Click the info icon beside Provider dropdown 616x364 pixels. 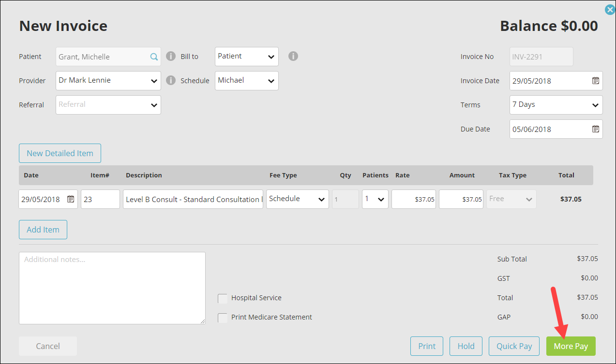(x=170, y=80)
